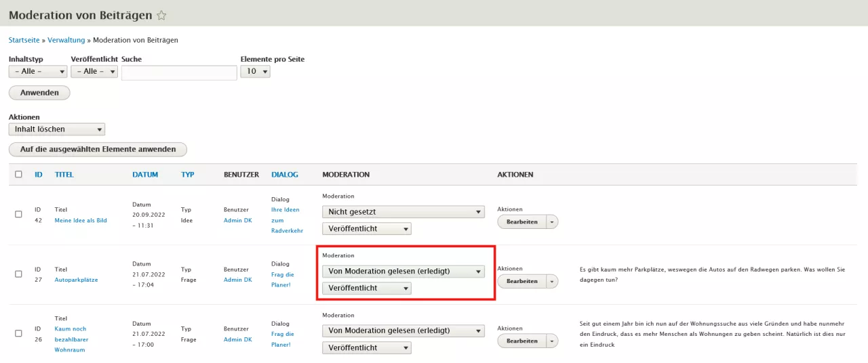Click Wohnungssuche description text in row 26

(x=713, y=334)
